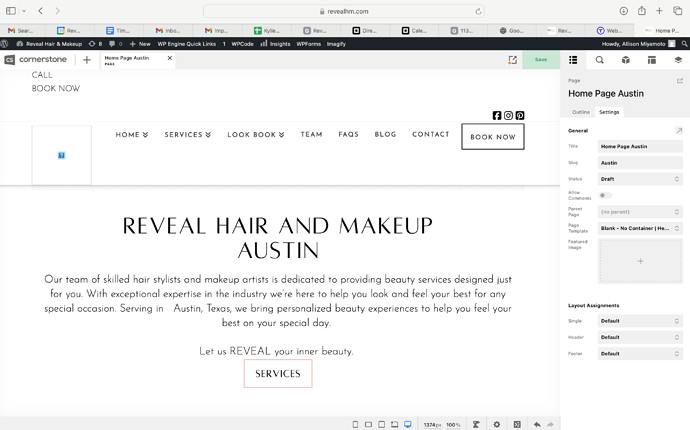Toggle the Allow Comments switch
The width and height of the screenshot is (690, 430).
pos(605,195)
